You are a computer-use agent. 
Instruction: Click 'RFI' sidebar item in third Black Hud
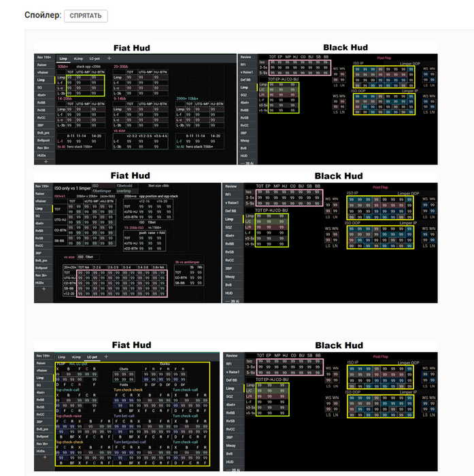229,364
